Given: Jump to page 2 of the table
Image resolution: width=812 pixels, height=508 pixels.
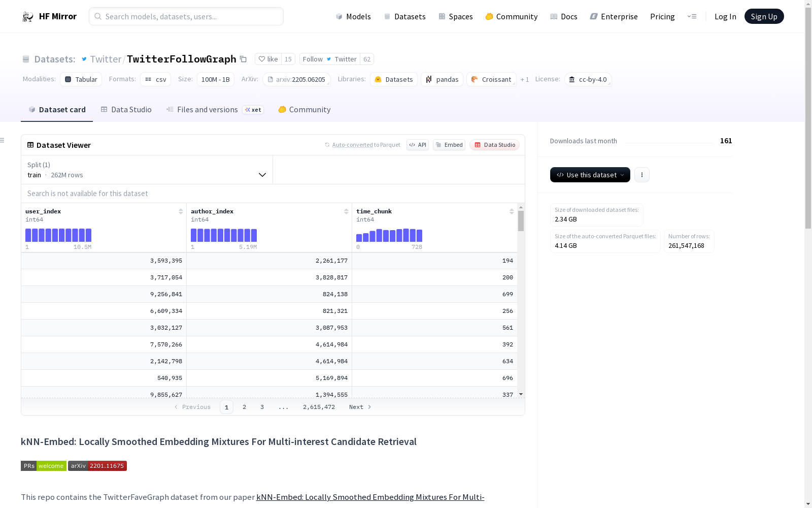Looking at the screenshot, I should [245, 407].
